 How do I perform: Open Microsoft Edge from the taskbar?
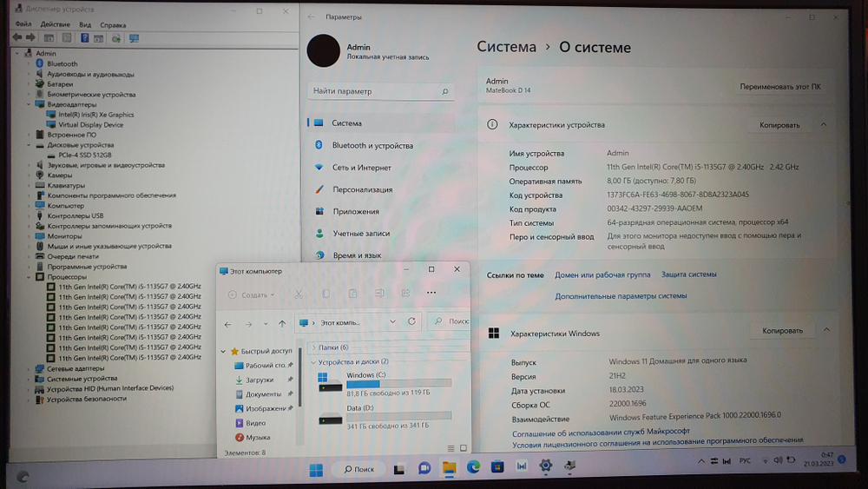coord(473,467)
